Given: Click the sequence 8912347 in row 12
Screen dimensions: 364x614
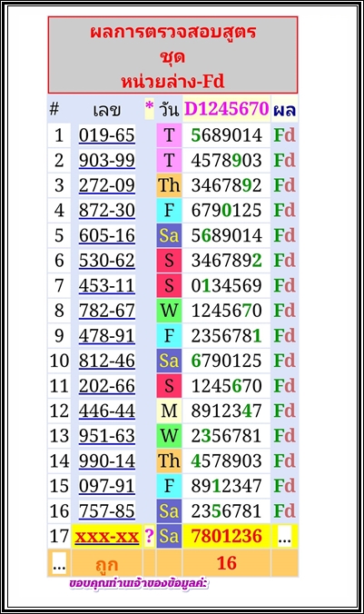Looking at the screenshot, I should pyautogui.click(x=227, y=411).
